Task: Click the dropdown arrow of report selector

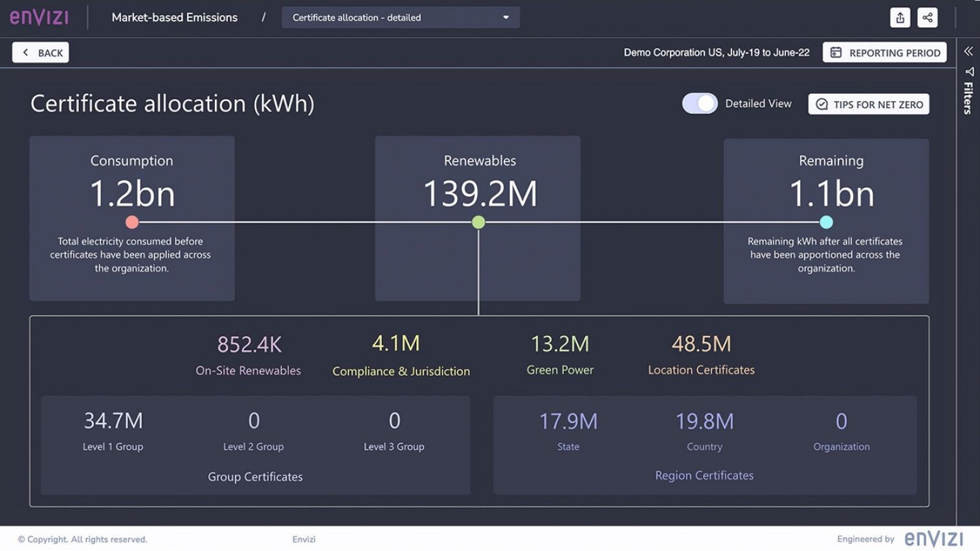Action: pos(506,17)
